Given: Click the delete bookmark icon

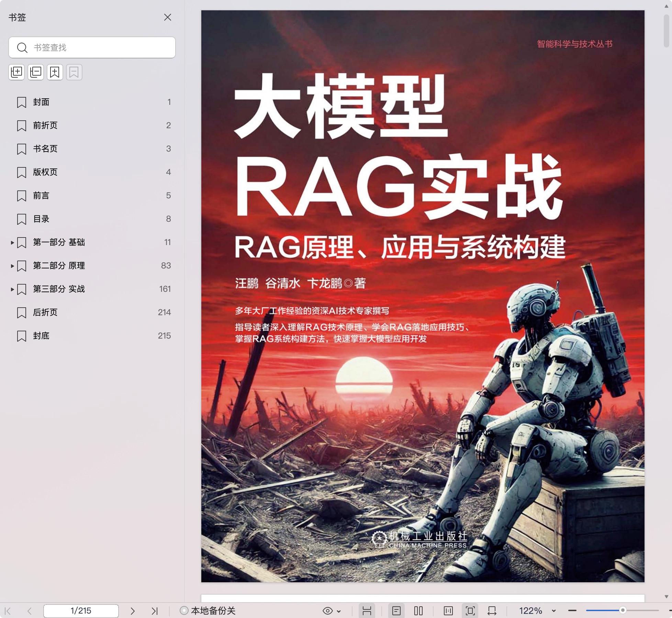Looking at the screenshot, I should point(74,72).
